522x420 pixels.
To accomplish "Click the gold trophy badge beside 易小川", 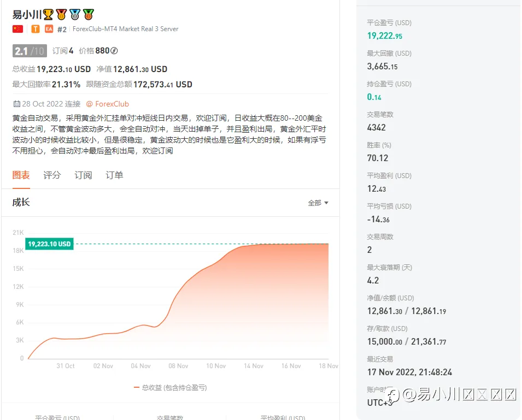I will click(48, 14).
